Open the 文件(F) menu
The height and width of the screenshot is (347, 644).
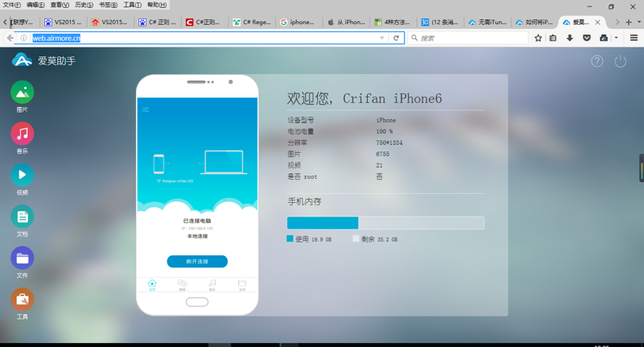(11, 5)
